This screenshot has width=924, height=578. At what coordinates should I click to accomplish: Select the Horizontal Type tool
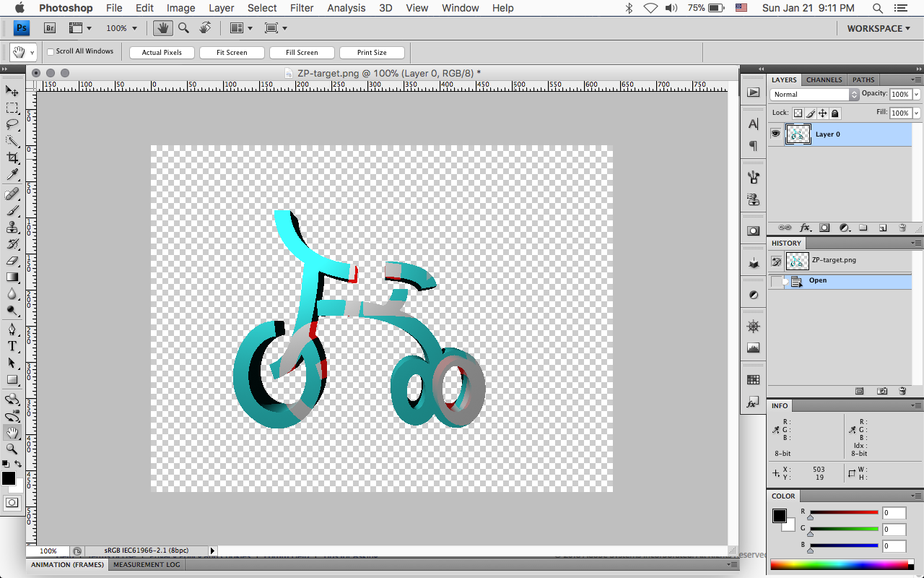(12, 346)
